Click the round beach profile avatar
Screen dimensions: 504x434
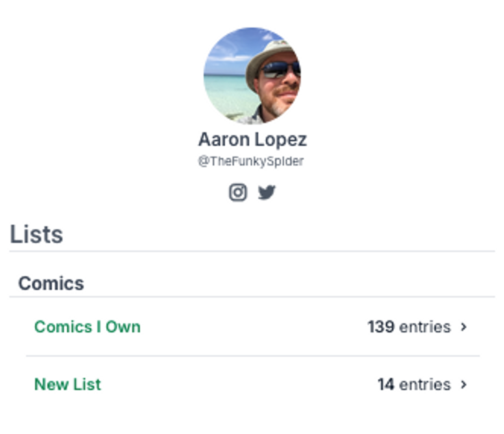pos(252,76)
